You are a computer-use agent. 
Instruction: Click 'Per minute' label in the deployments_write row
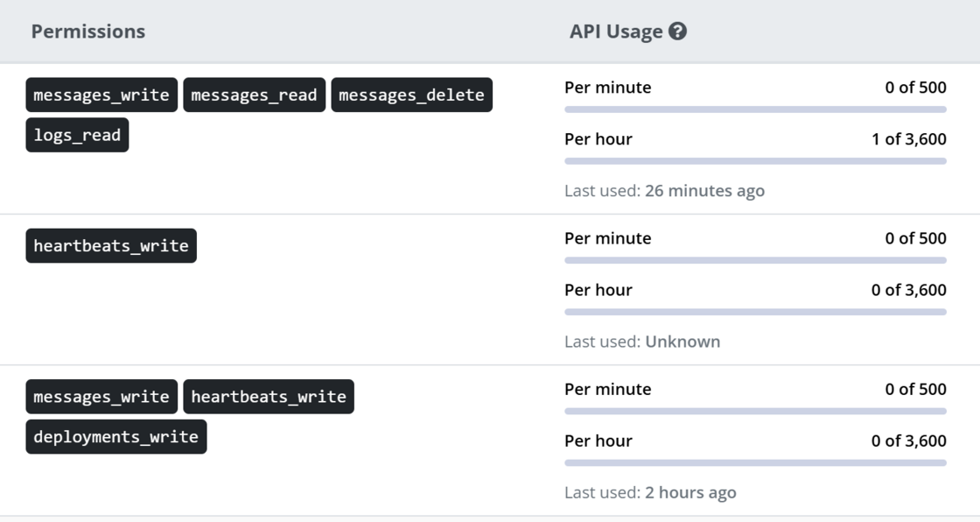pyautogui.click(x=607, y=389)
